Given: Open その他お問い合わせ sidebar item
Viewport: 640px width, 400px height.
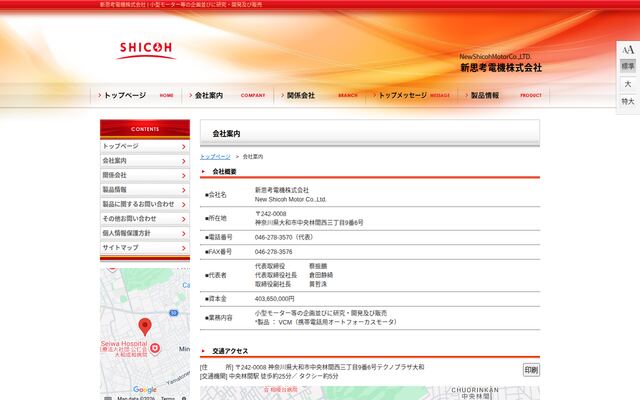Looking at the screenshot, I should click(x=145, y=219).
